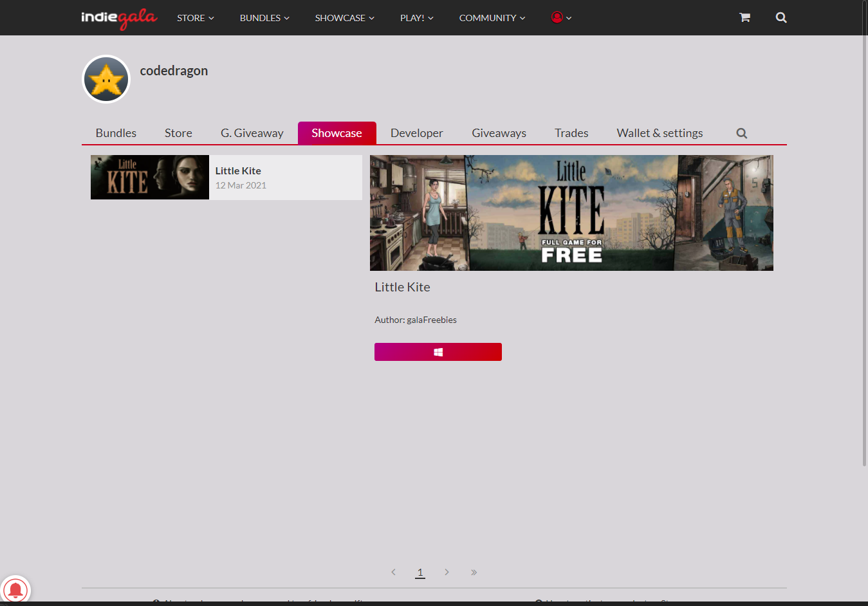Click the red notification bell icon

15,590
